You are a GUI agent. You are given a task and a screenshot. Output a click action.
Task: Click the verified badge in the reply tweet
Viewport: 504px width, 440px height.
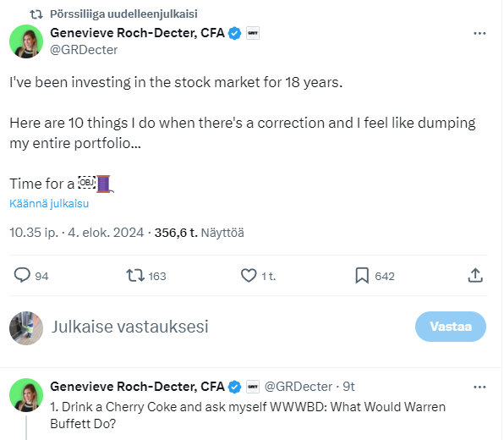(234, 387)
